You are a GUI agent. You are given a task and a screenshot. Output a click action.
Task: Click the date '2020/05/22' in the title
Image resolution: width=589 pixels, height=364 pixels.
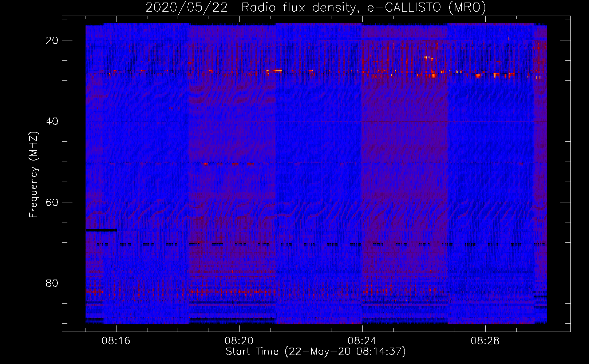[x=186, y=8]
